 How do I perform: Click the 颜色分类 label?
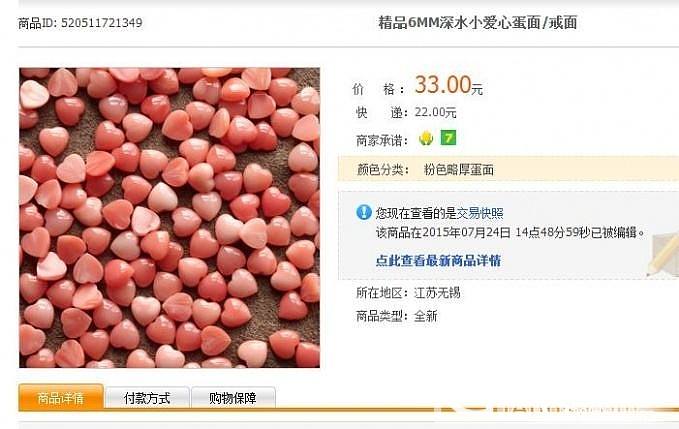383,170
